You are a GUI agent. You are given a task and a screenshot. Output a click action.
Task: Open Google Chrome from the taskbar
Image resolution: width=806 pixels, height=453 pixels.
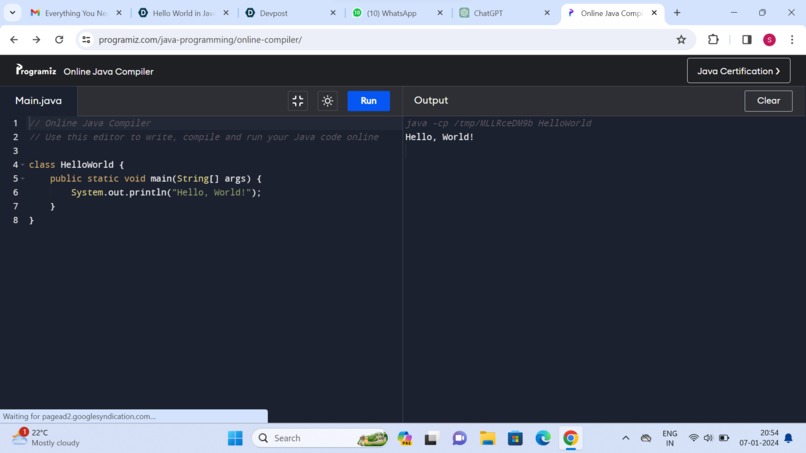click(x=570, y=438)
